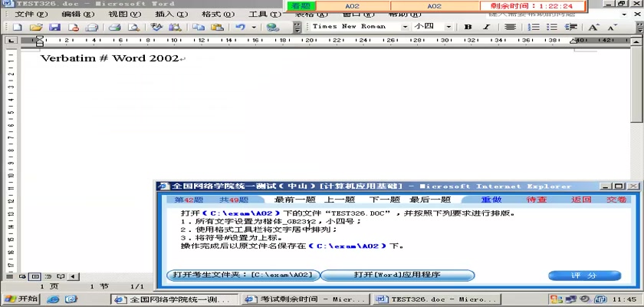Click 打开考生文件夹 button
This screenshot has height=307, width=644.
[x=242, y=275]
